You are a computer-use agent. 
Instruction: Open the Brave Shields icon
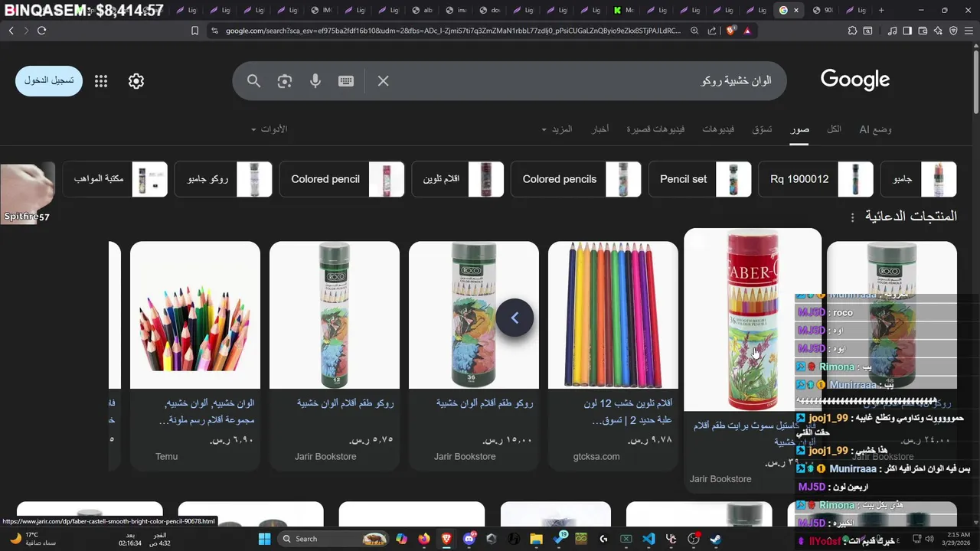coord(730,31)
